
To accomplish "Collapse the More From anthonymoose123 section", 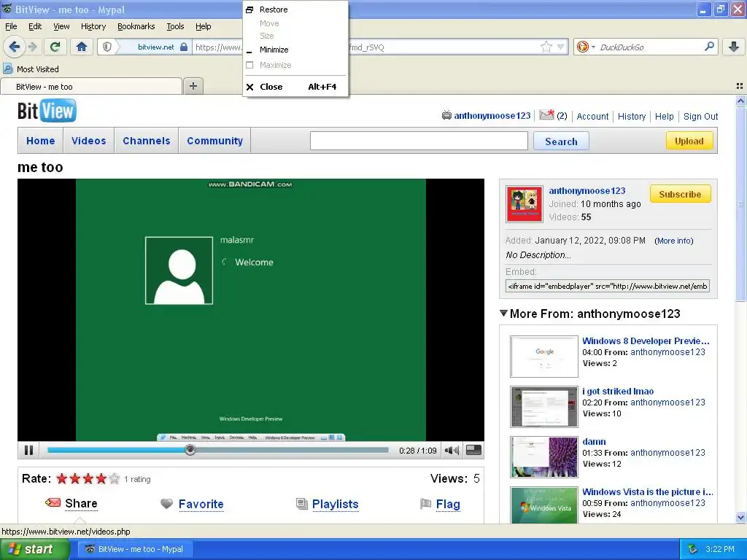I will tap(503, 314).
